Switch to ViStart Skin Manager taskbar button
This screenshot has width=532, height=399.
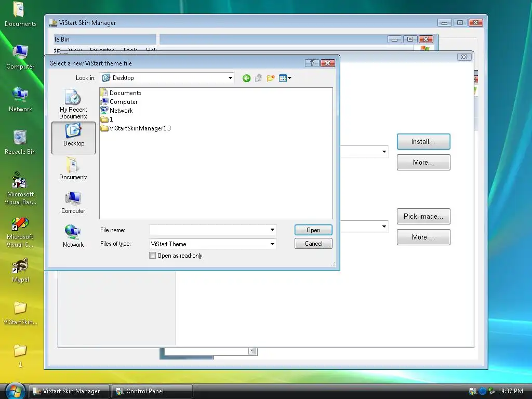tap(69, 391)
